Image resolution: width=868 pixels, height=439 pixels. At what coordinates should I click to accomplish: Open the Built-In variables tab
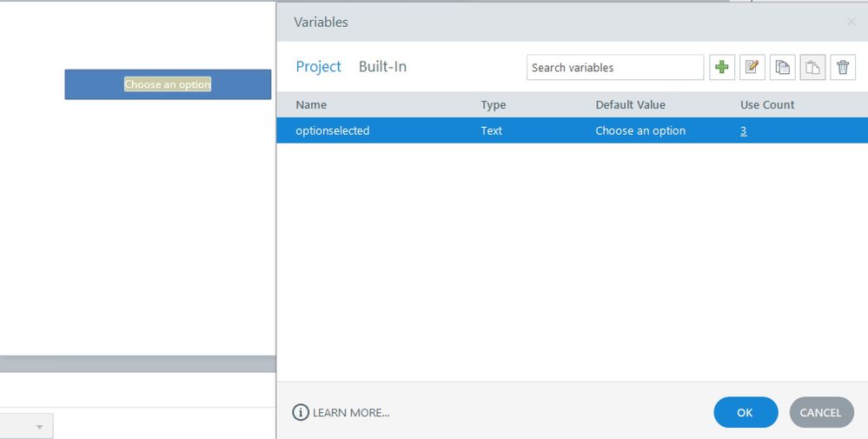[382, 67]
